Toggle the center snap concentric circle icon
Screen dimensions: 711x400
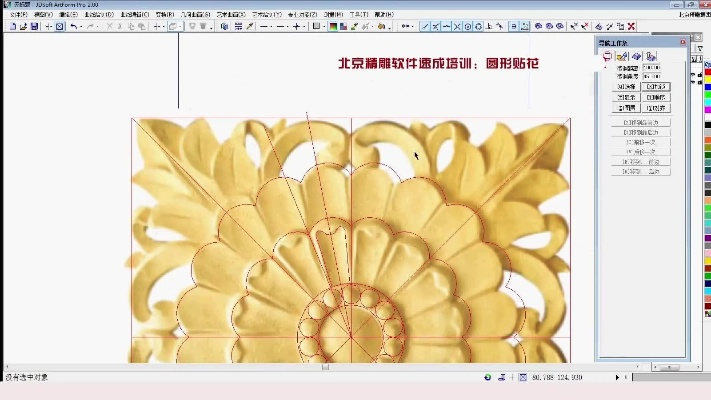tap(468, 26)
